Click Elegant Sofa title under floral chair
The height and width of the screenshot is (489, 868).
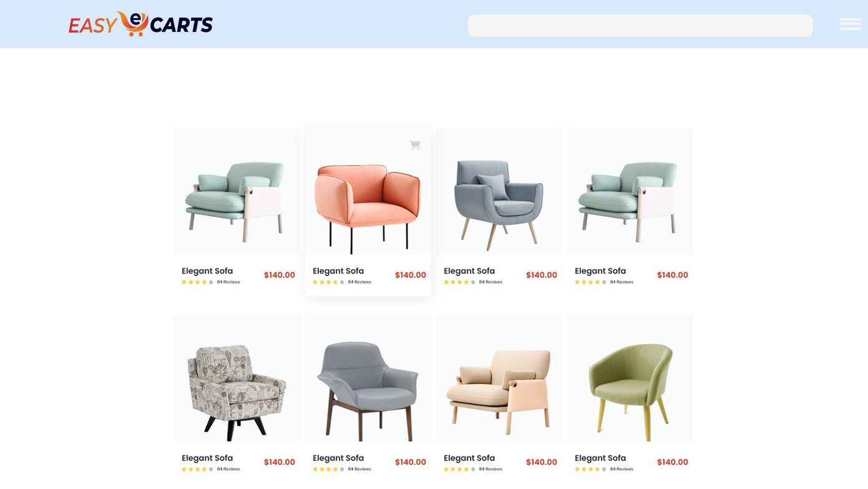[207, 458]
